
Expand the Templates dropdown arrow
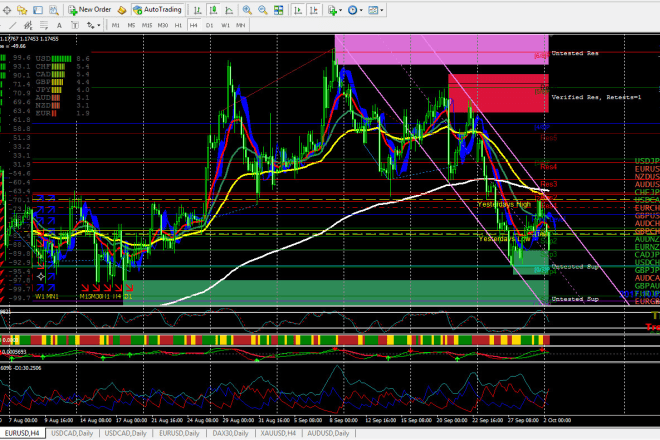tap(382, 10)
